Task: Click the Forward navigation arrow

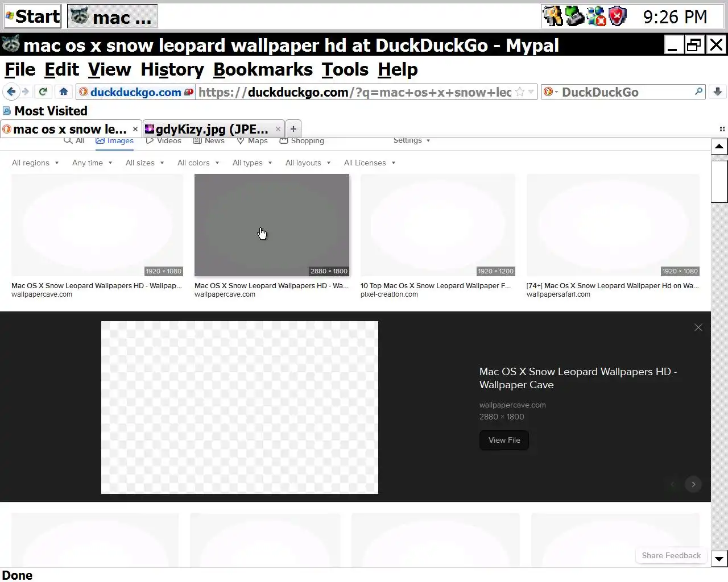Action: tap(26, 92)
